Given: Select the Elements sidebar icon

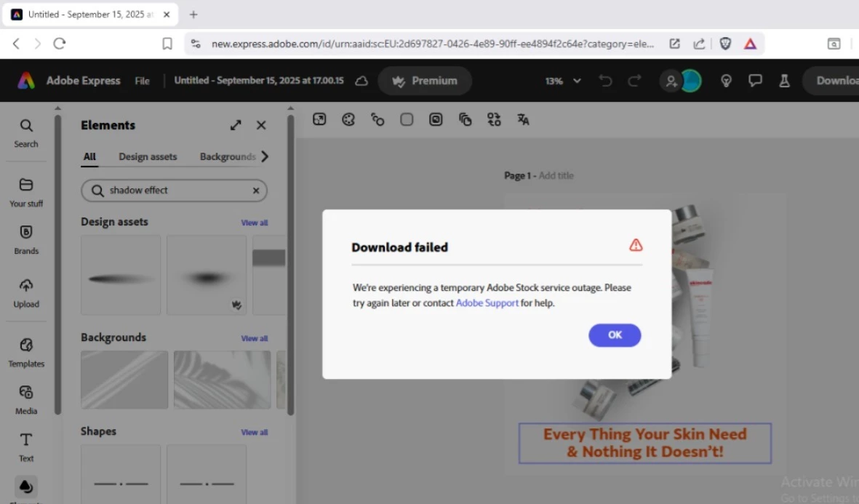Looking at the screenshot, I should (25, 488).
